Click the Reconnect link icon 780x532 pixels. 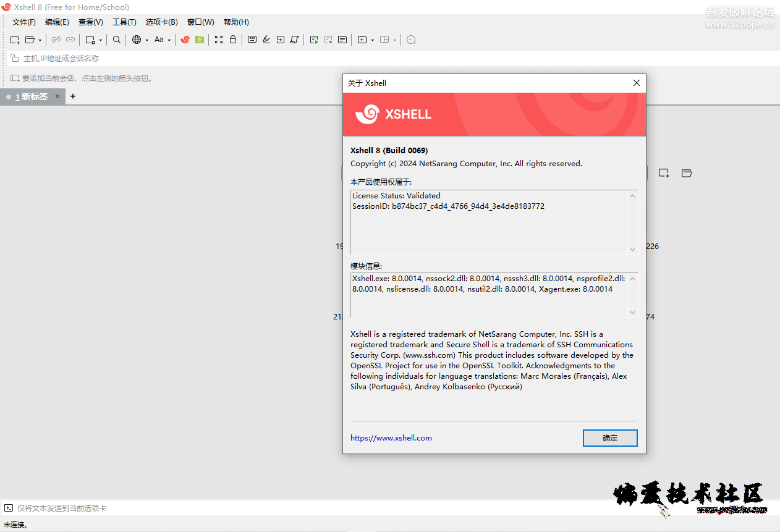[70, 40]
